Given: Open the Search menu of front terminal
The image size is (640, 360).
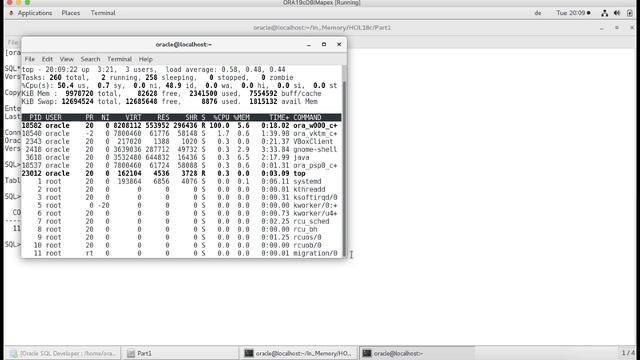Looking at the screenshot, I should point(90,59).
